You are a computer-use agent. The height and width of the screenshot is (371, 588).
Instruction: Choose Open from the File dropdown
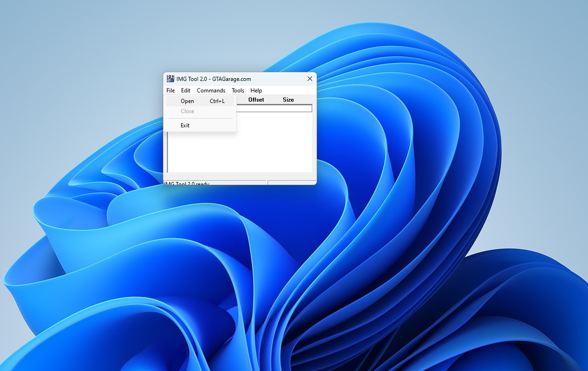pyautogui.click(x=200, y=101)
